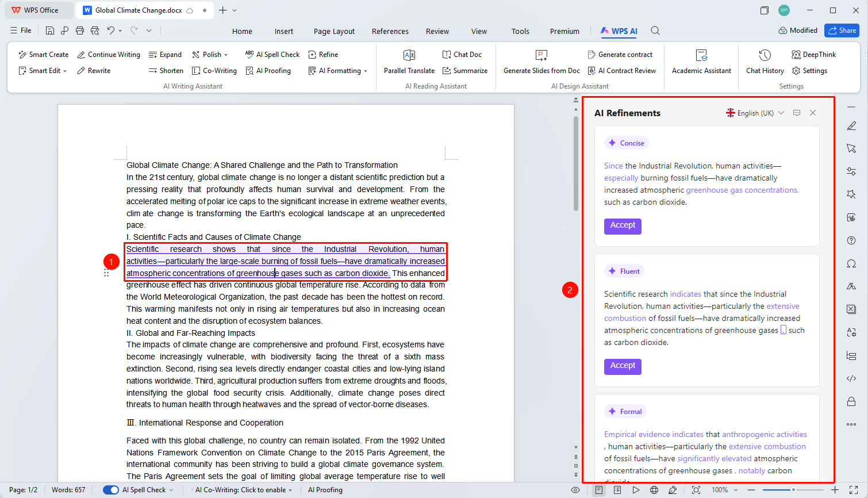
Task: Enable DeepThink mode
Action: click(x=813, y=55)
